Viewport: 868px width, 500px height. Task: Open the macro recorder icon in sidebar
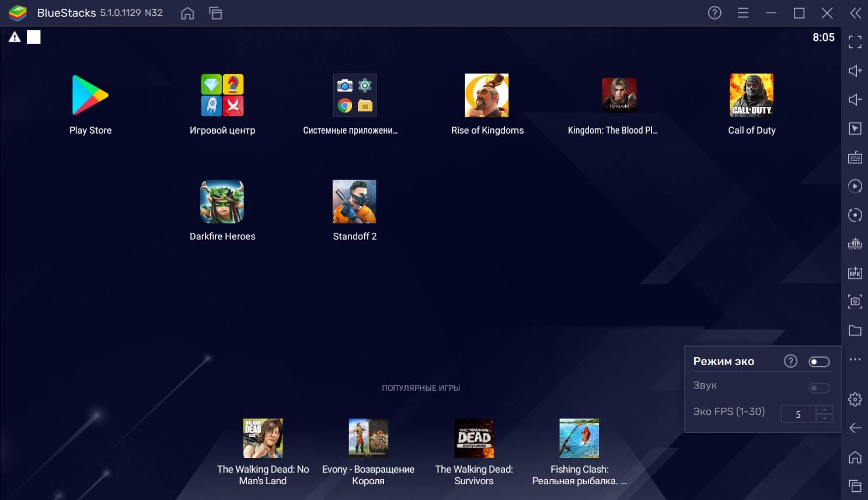855,186
